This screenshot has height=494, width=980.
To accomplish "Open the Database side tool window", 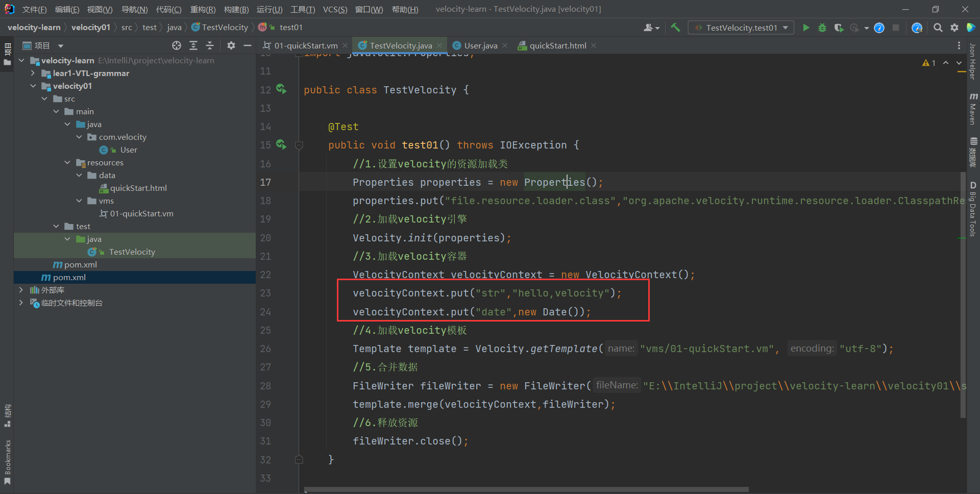I will [x=973, y=152].
